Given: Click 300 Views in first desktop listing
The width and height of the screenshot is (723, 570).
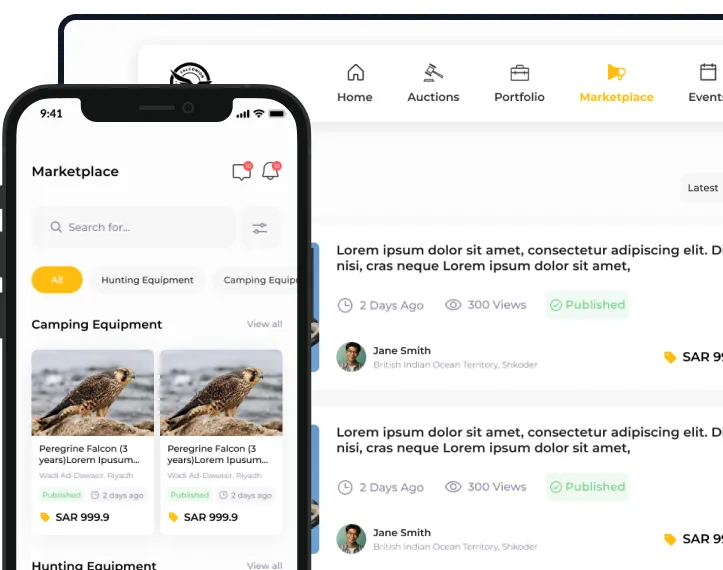Looking at the screenshot, I should click(x=497, y=305).
